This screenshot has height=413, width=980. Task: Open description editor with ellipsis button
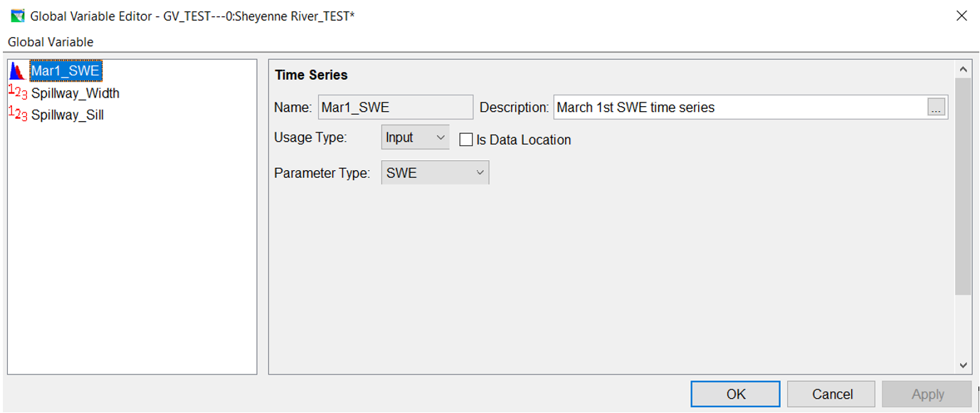click(937, 108)
